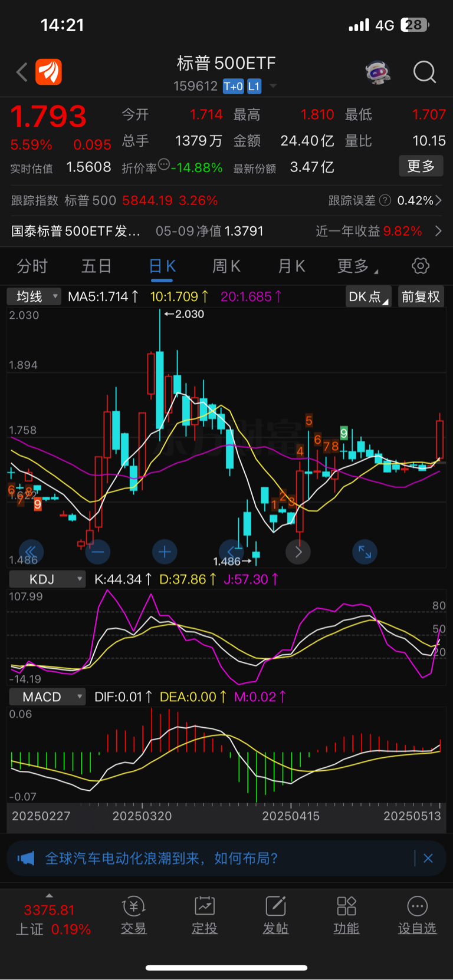Tap the L1 quote level badge
453x980 pixels.
pyautogui.click(x=254, y=87)
